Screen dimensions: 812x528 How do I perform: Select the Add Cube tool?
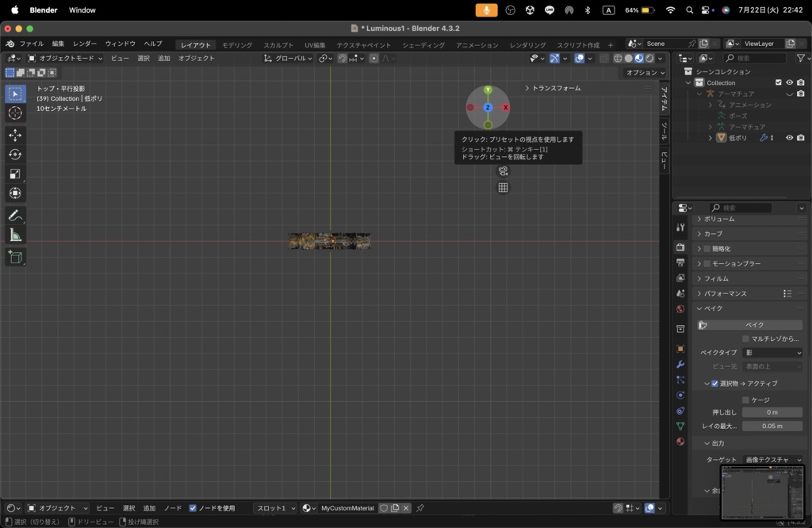click(15, 257)
